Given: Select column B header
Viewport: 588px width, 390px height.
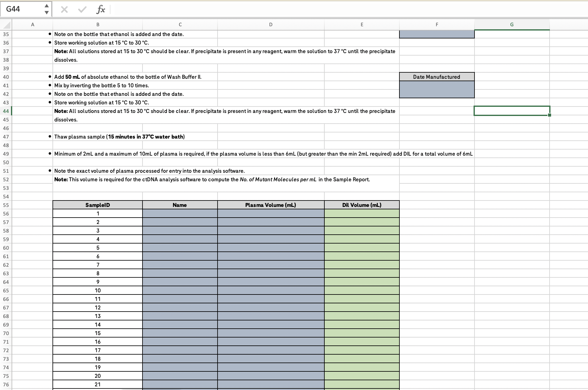Looking at the screenshot, I should tap(98, 24).
